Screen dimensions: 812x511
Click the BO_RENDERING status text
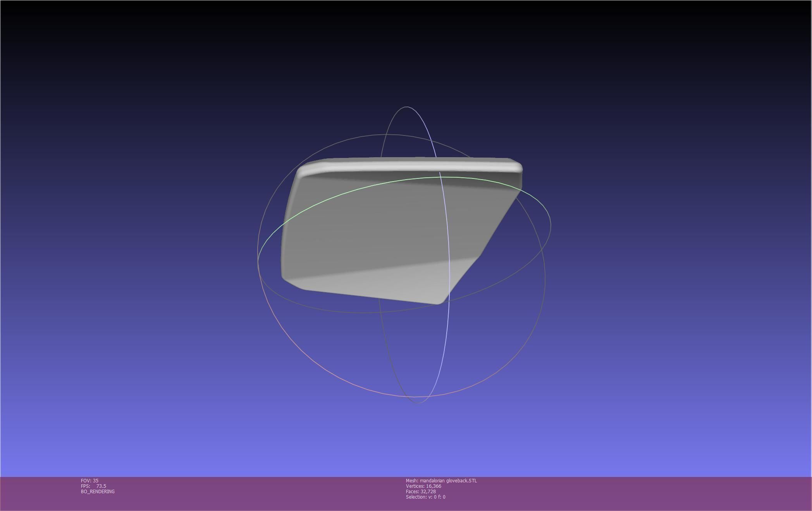click(x=98, y=492)
